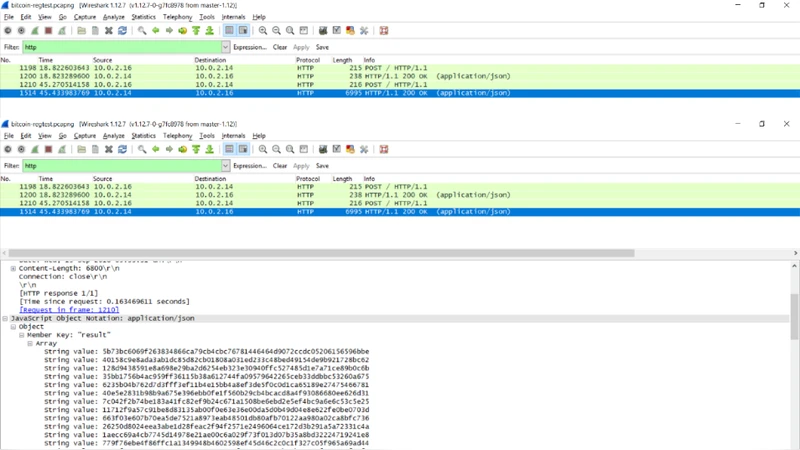
Task: Click the Stop capture red square in lower window
Action: click(x=48, y=149)
